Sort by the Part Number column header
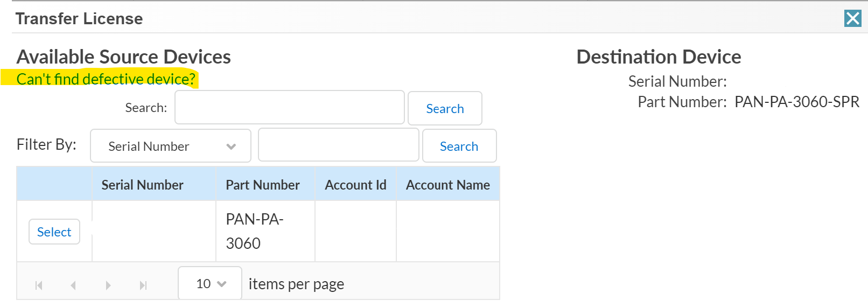 [263, 185]
